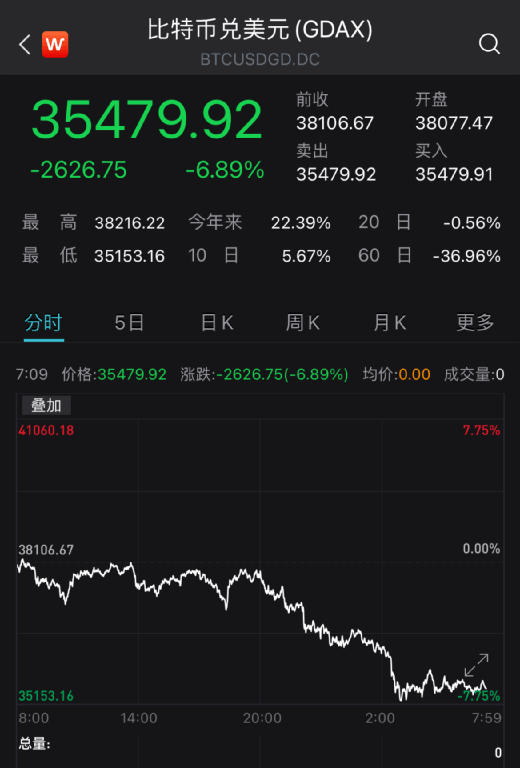Click the 10-day value 5.67%
This screenshot has width=520, height=768.
pos(306,256)
